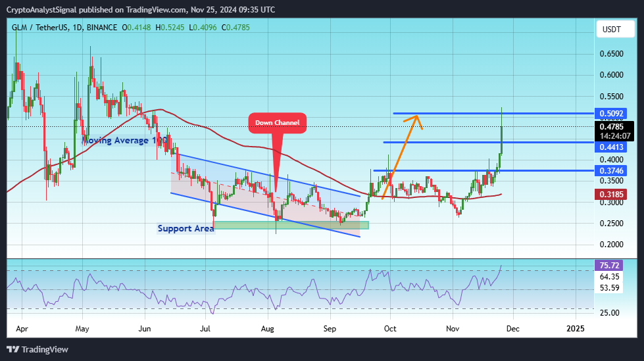This screenshot has width=644, height=361.
Task: Click the Dec date label on time axis
Action: (513, 329)
